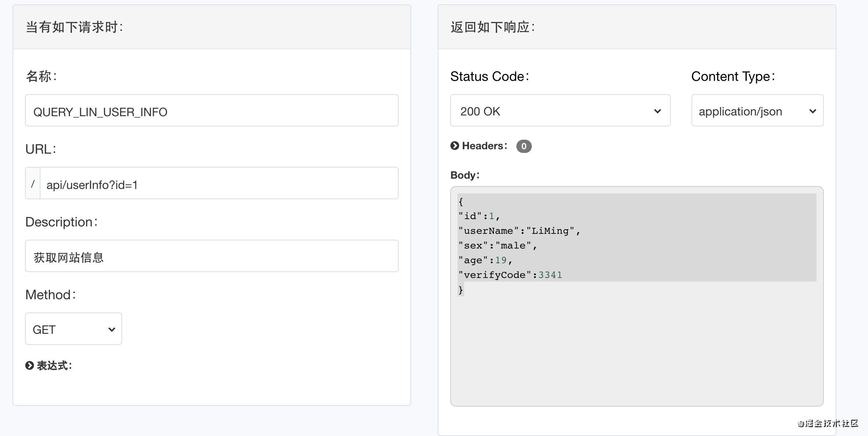Click the "userName":"LiMing" line in Body
868x436 pixels.
point(519,231)
